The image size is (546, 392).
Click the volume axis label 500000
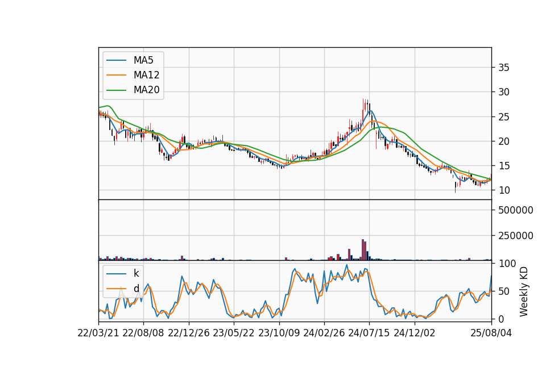click(x=516, y=210)
